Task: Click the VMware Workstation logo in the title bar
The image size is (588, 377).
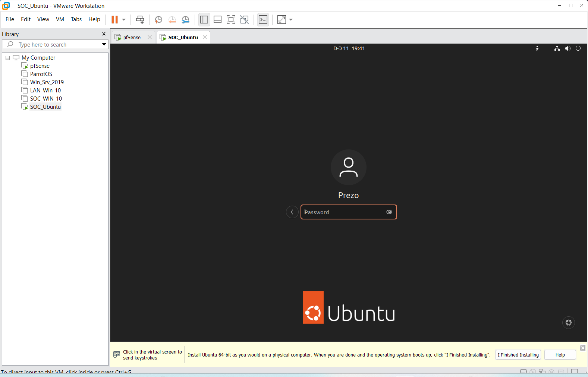Action: (6, 6)
